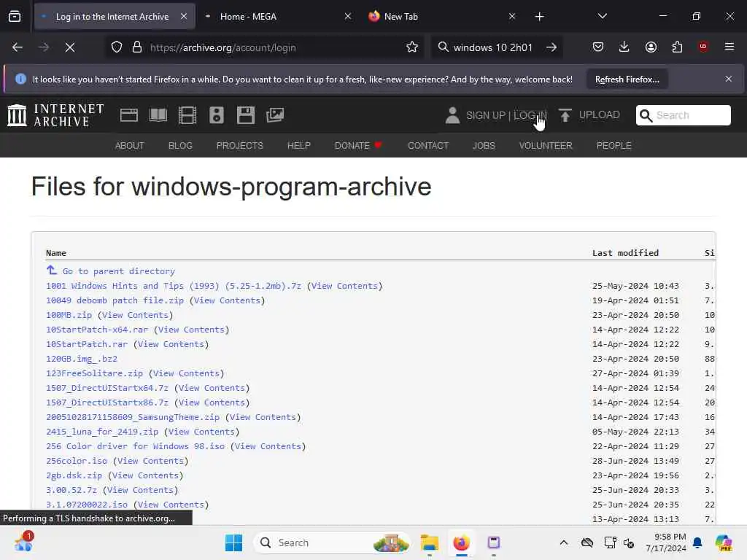Screen dimensions: 747x560
Task: Open 10StartPatch-x64.rar file link
Action: click(97, 330)
